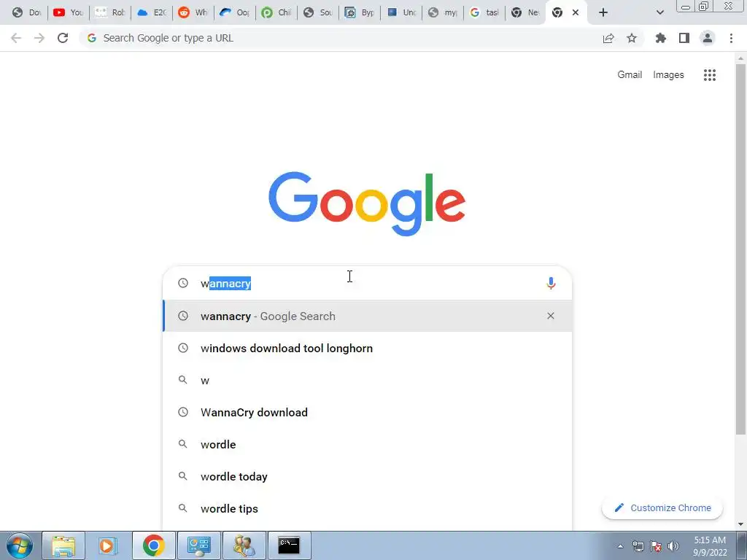Switch to the Reddit tab
The height and width of the screenshot is (560, 747).
(x=193, y=12)
